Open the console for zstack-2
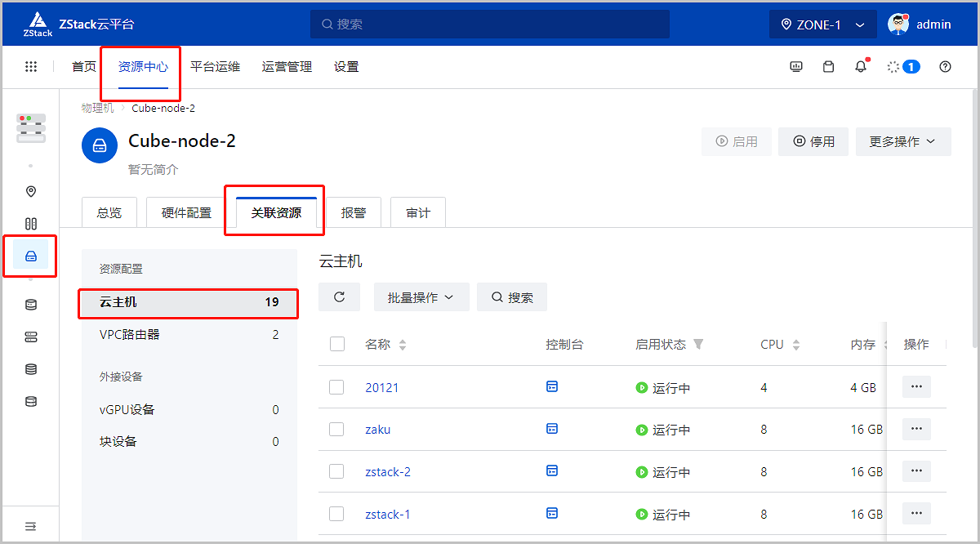The height and width of the screenshot is (544, 980). coord(552,471)
